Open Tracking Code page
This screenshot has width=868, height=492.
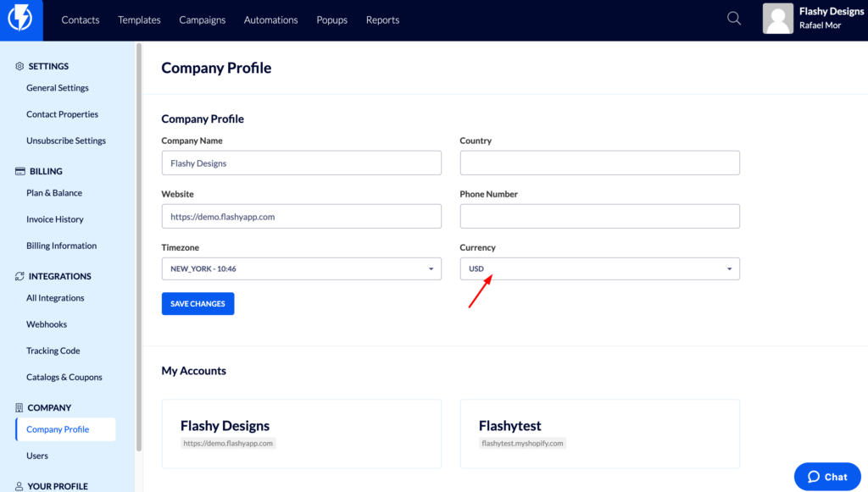(53, 351)
